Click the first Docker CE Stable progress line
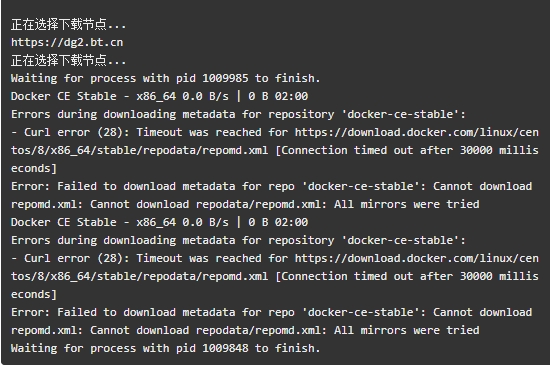 coord(160,96)
